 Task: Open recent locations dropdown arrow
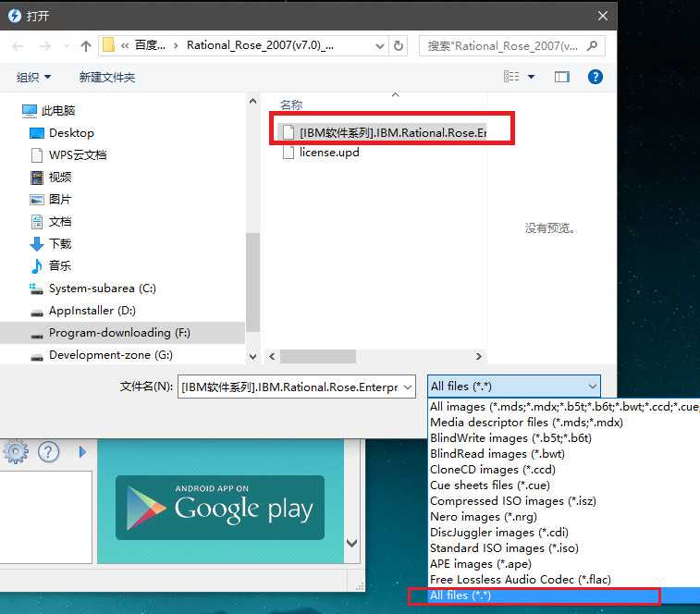(x=67, y=46)
